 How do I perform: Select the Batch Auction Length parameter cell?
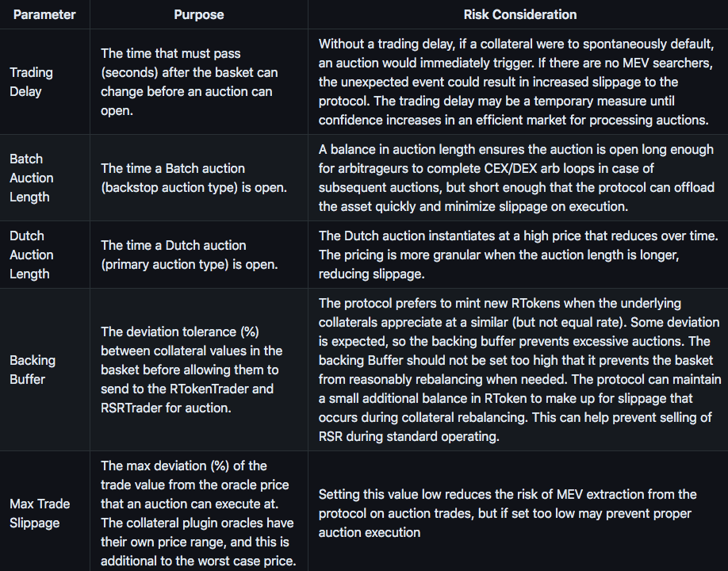pyautogui.click(x=32, y=178)
